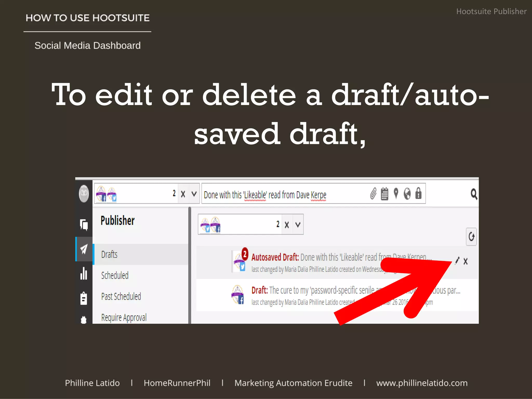Attach a file with paperclip icon
532x399 pixels.
(373, 194)
